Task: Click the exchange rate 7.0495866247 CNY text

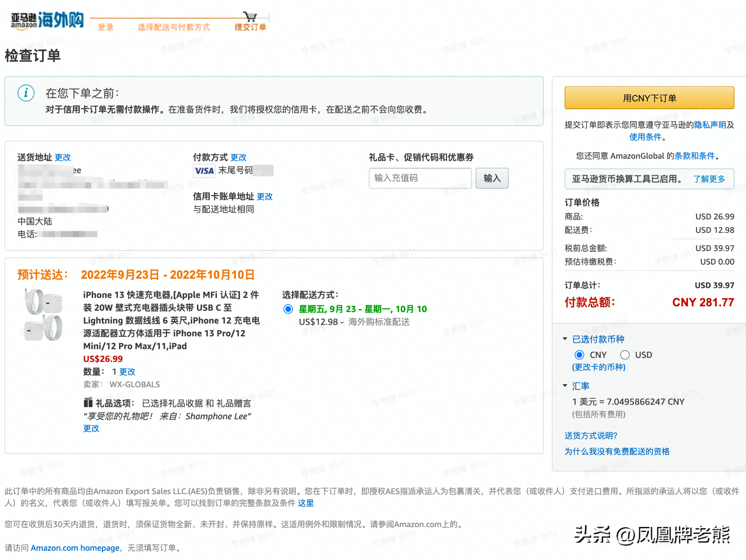Action: point(628,401)
